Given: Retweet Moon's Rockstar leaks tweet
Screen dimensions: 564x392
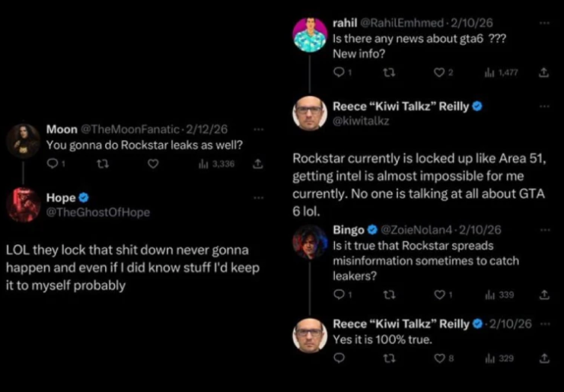Looking at the screenshot, I should point(102,163).
